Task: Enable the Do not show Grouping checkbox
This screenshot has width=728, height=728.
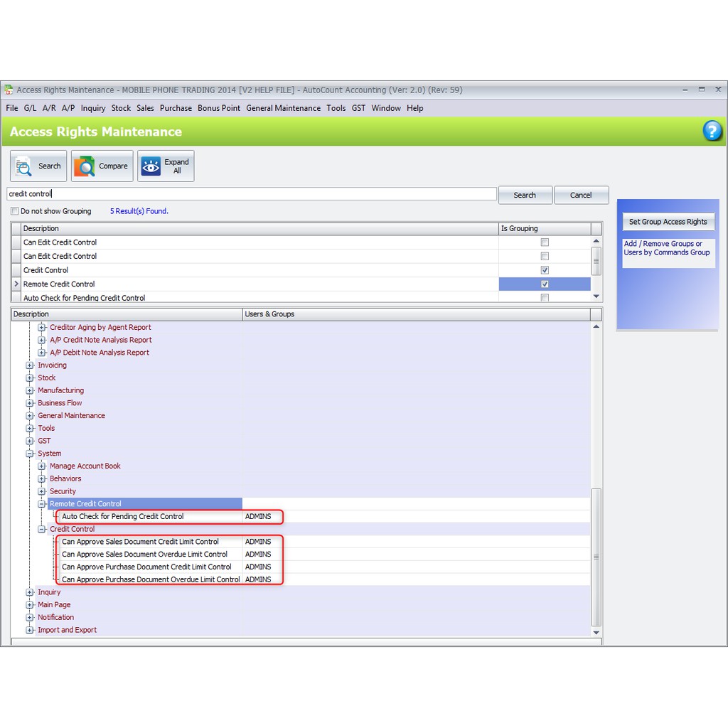Action: point(15,211)
